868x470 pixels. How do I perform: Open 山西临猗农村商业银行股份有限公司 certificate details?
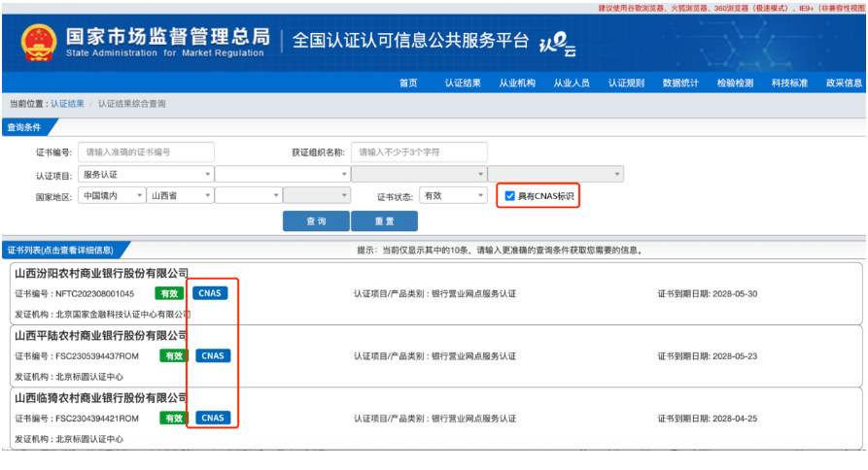[101, 398]
